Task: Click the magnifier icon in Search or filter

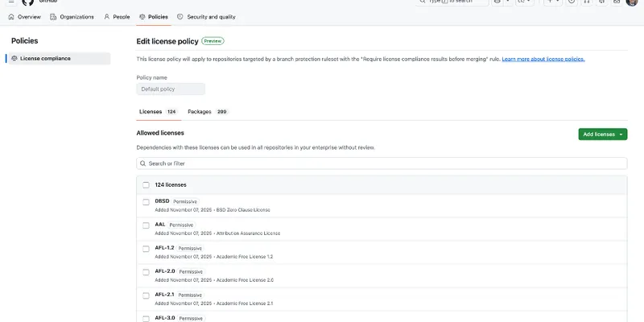Action: click(x=143, y=163)
